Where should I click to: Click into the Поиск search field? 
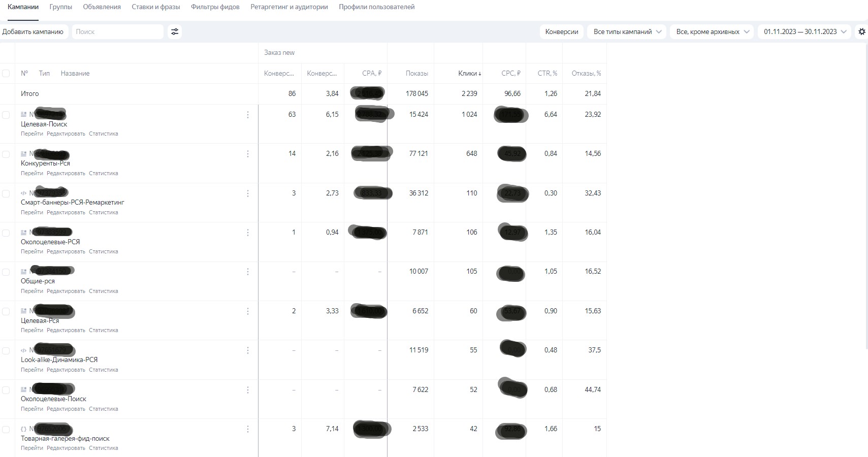point(117,31)
